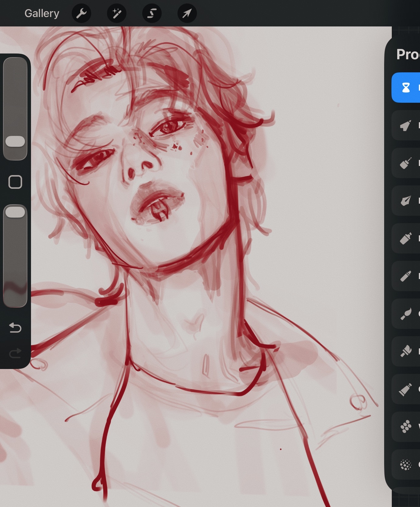Choose the ink bottle brush category

coord(406,163)
